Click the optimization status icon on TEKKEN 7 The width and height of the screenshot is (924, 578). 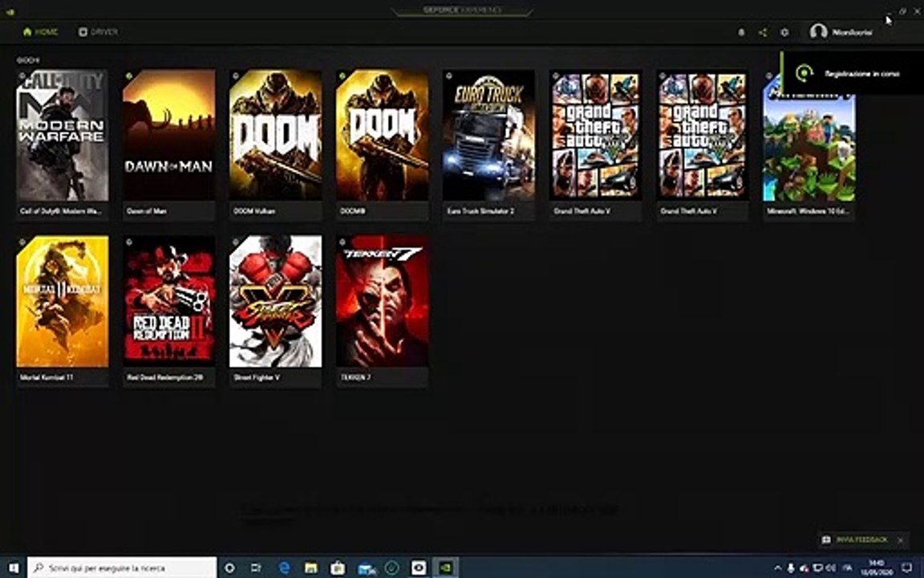(342, 242)
